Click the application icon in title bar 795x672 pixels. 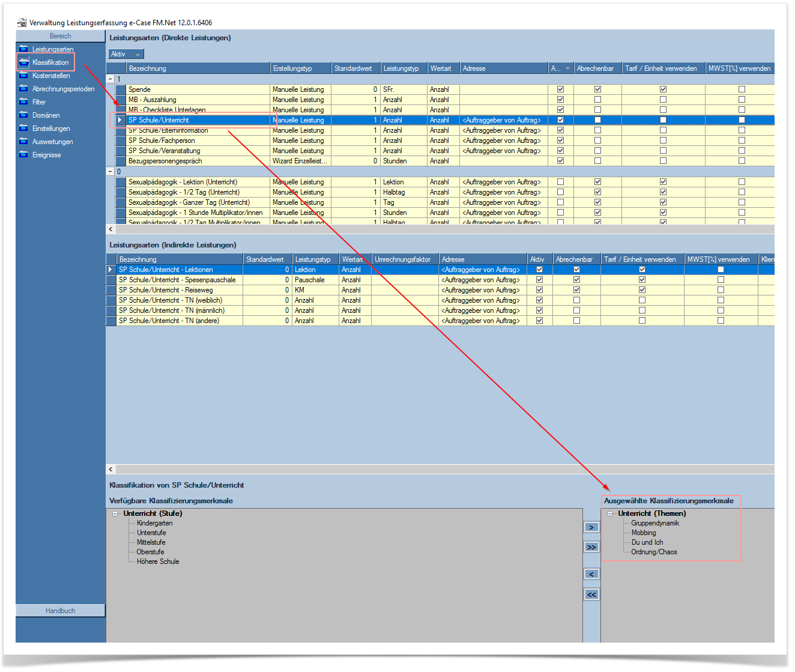point(22,23)
